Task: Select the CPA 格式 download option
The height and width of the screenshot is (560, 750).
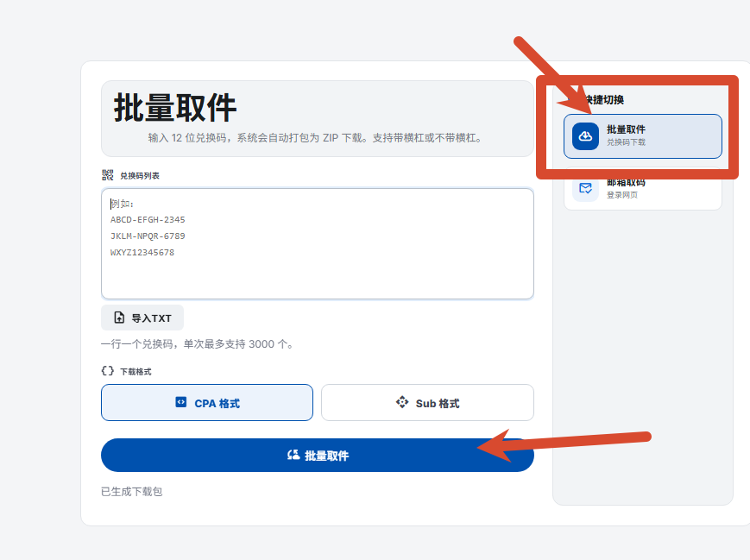Action: [207, 403]
